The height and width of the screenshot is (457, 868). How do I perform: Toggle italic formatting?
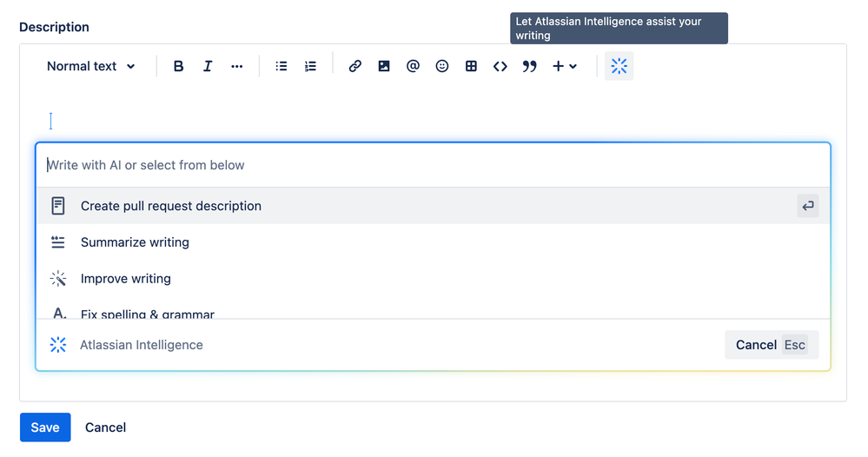(x=208, y=66)
